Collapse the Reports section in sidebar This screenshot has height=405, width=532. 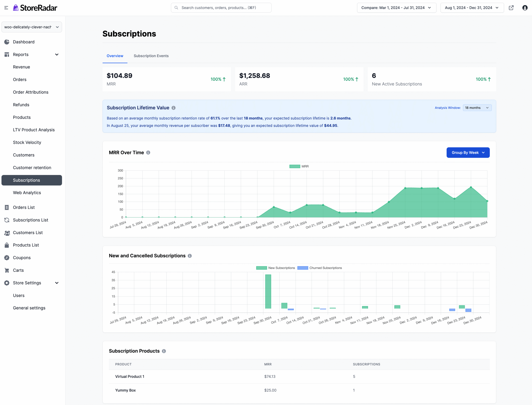(x=57, y=54)
